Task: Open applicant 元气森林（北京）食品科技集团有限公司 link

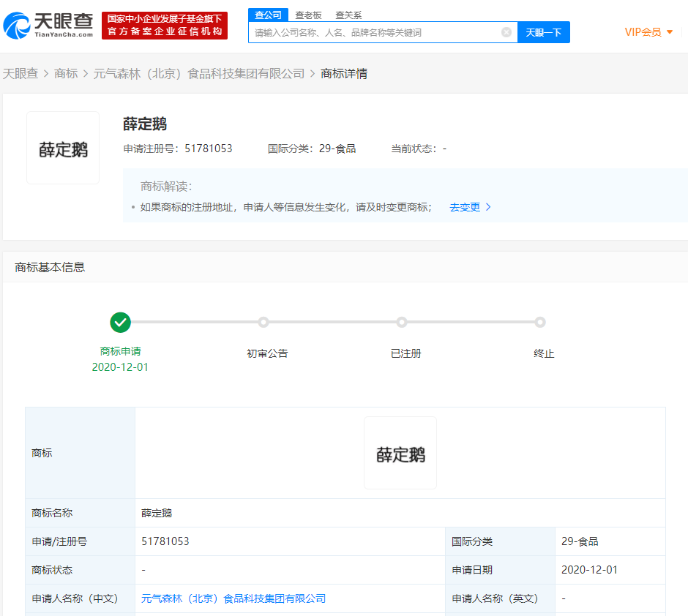Action: click(x=233, y=598)
